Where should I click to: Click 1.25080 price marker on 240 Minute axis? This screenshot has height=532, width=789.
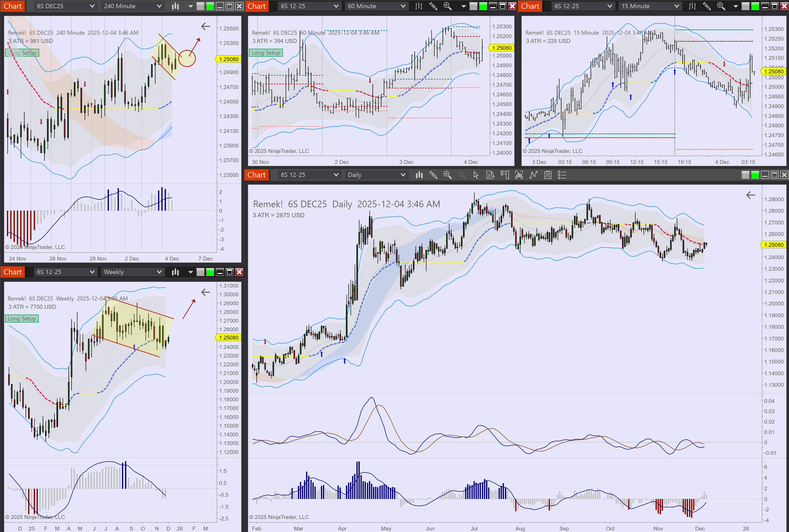[228, 59]
